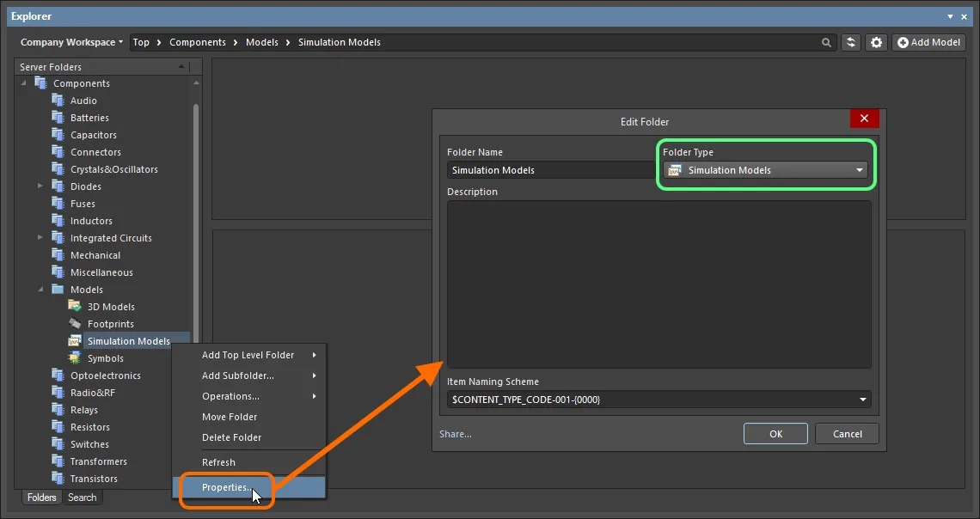This screenshot has height=519, width=980.
Task: Click the Resistors folder icon
Action: pos(58,426)
